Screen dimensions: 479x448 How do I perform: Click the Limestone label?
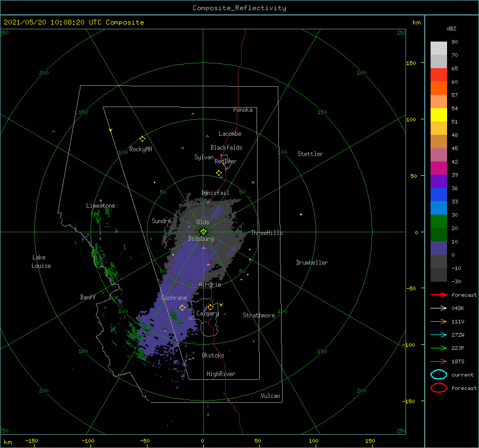(x=101, y=206)
